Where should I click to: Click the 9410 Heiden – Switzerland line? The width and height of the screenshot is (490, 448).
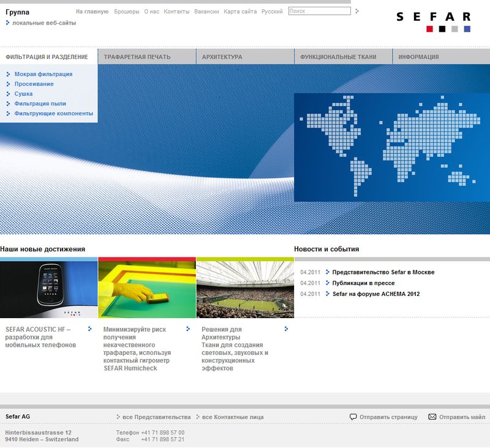coord(42,439)
